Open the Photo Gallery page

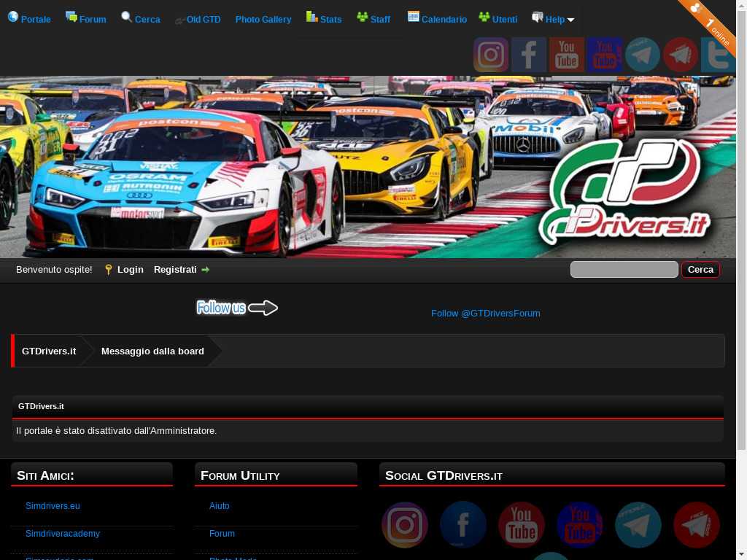click(x=263, y=20)
